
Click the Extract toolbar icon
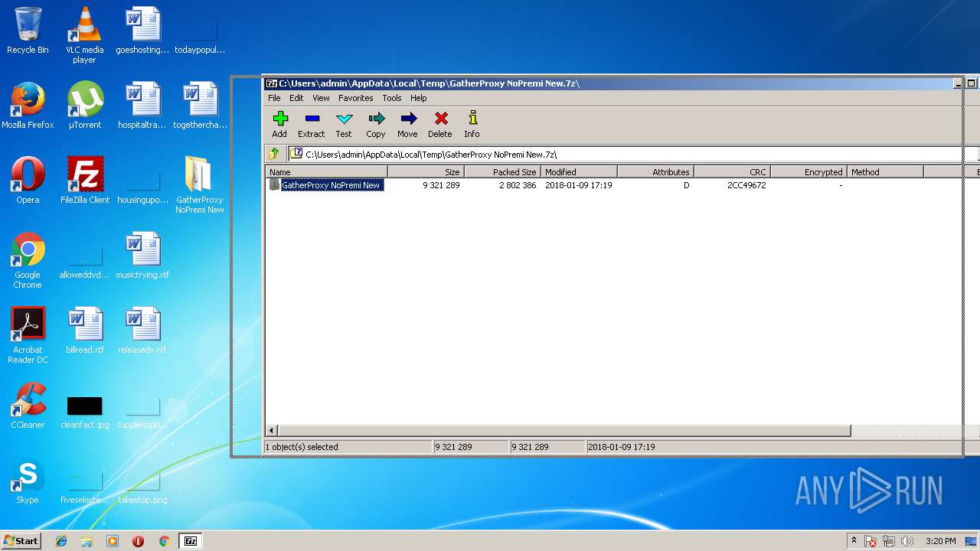311,124
